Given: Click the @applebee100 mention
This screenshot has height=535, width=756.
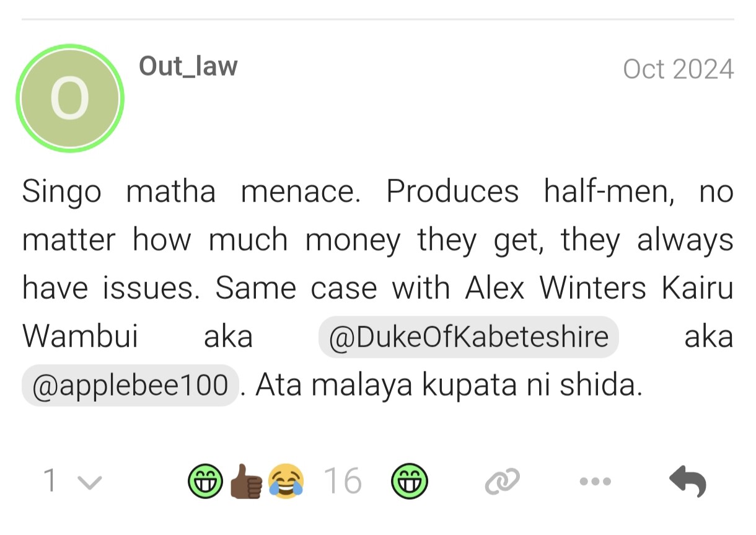Looking at the screenshot, I should coord(130,385).
